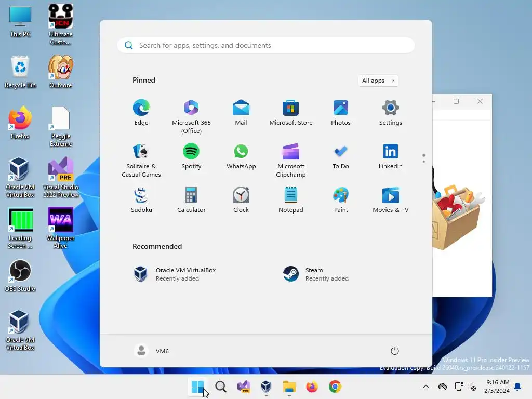
Task: Launch the Photos app
Action: click(x=341, y=113)
